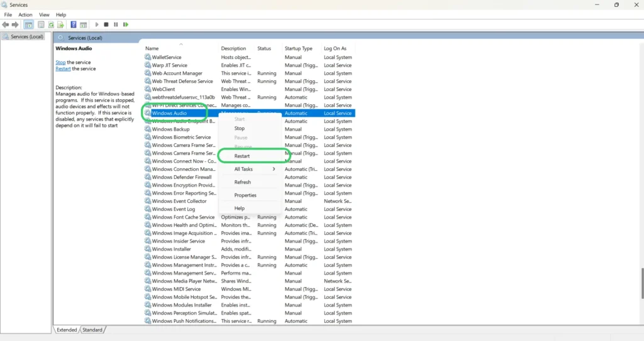This screenshot has height=341, width=644.
Task: Open the blue Help question-mark toolbar icon
Action: (x=74, y=24)
